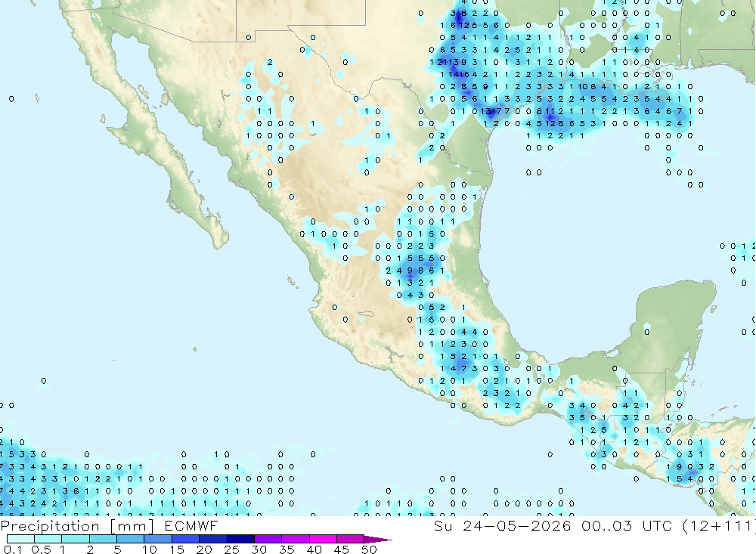
Task: Pick the 20–25 mm dark blue legend box
Action: tap(213, 539)
